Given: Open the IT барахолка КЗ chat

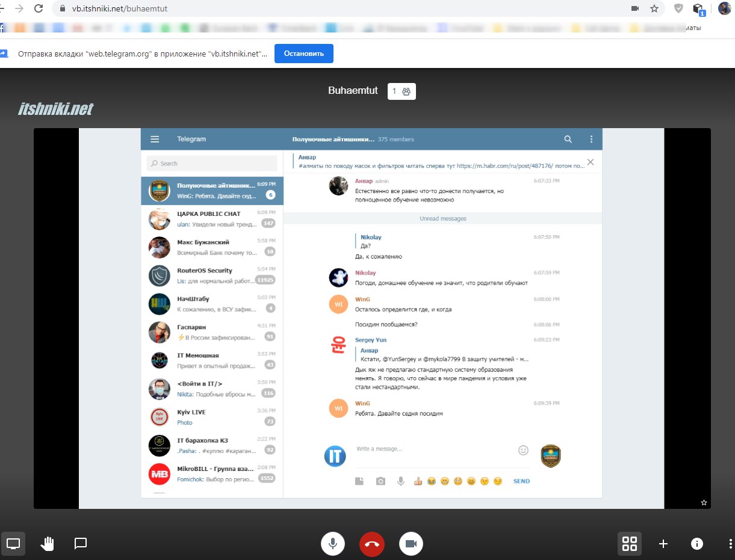Looking at the screenshot, I should point(212,445).
